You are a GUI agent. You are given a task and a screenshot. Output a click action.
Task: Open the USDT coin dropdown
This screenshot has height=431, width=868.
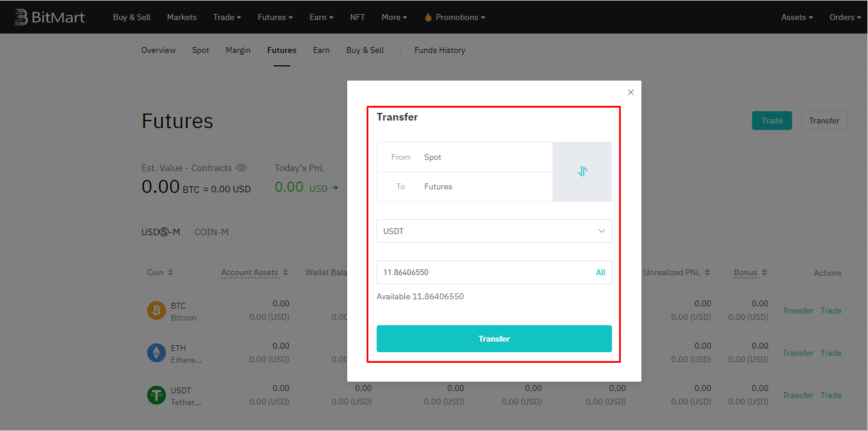click(494, 231)
